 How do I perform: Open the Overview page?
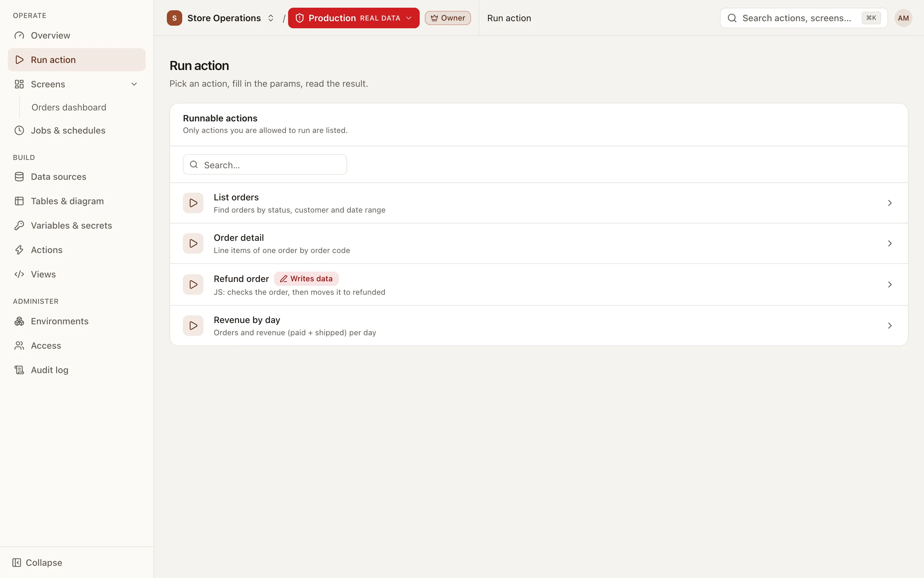coord(76,35)
